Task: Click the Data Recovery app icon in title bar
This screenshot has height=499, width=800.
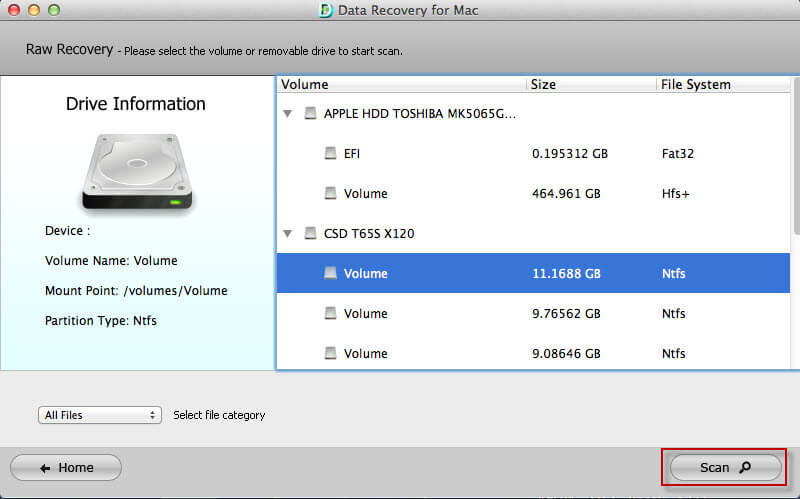Action: coord(326,10)
